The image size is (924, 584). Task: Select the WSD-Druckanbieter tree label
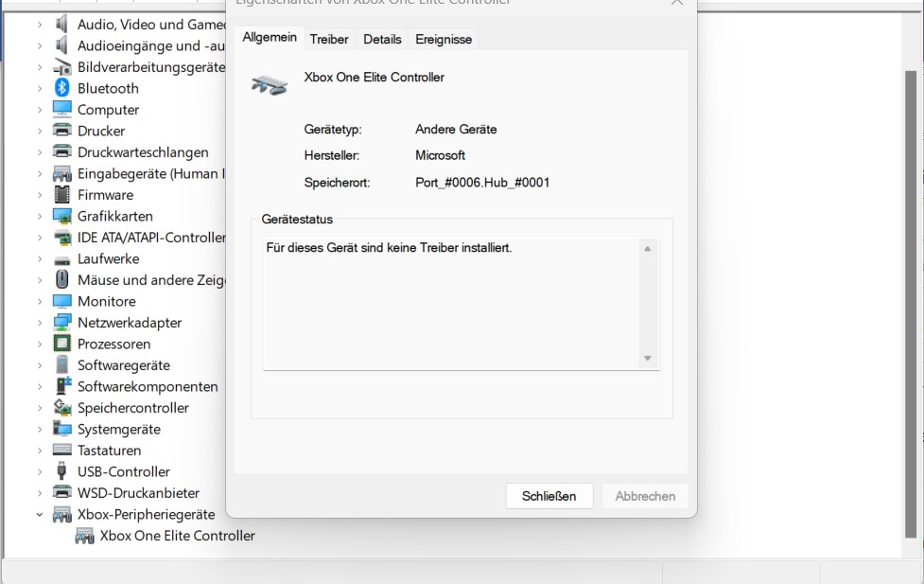click(x=138, y=492)
